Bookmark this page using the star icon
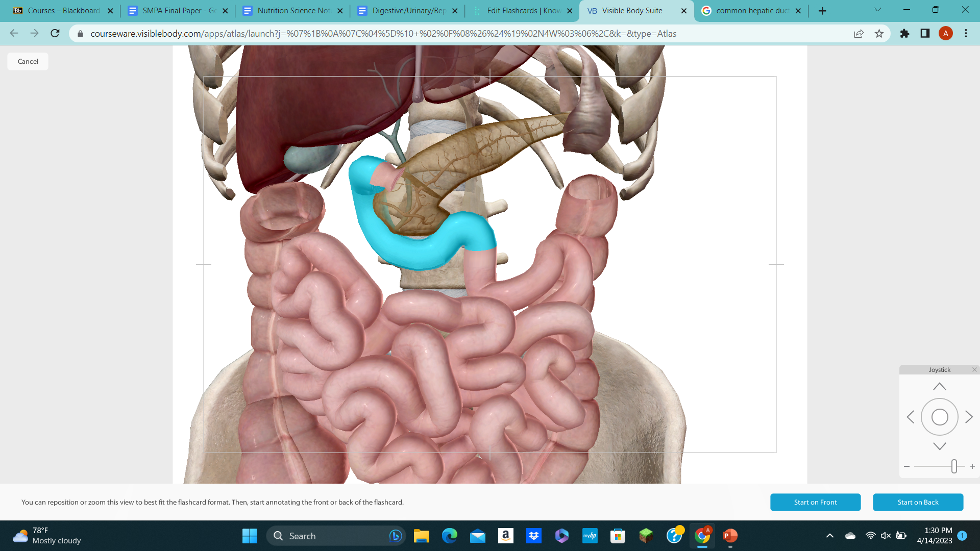This screenshot has height=551, width=980. point(879,34)
